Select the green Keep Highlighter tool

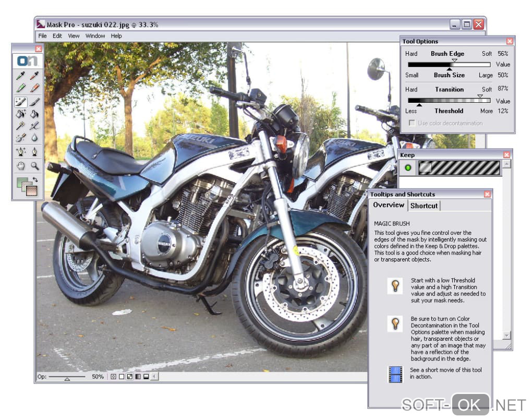(x=21, y=88)
